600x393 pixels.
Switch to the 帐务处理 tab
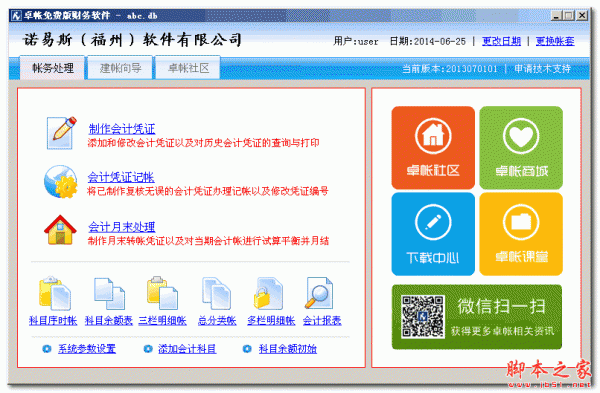[52, 68]
